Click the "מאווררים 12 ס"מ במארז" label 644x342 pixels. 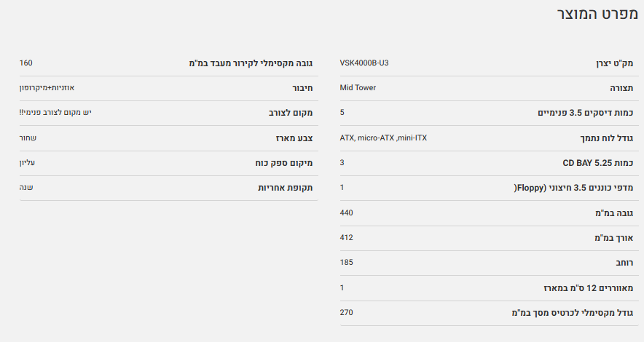pyautogui.click(x=588, y=288)
